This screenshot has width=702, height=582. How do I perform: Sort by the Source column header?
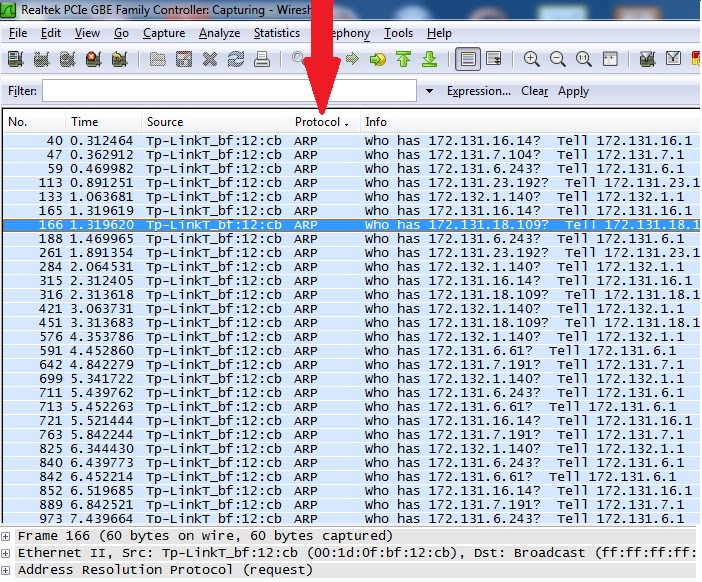215,122
